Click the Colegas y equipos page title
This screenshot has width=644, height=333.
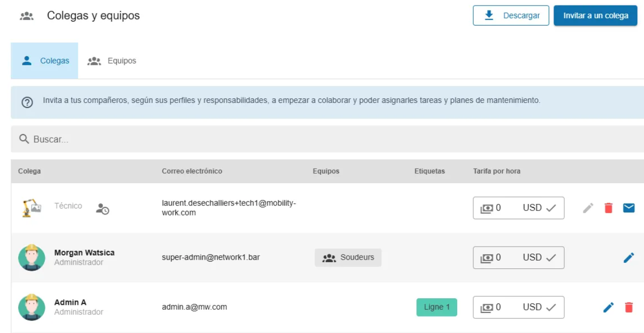coord(93,16)
